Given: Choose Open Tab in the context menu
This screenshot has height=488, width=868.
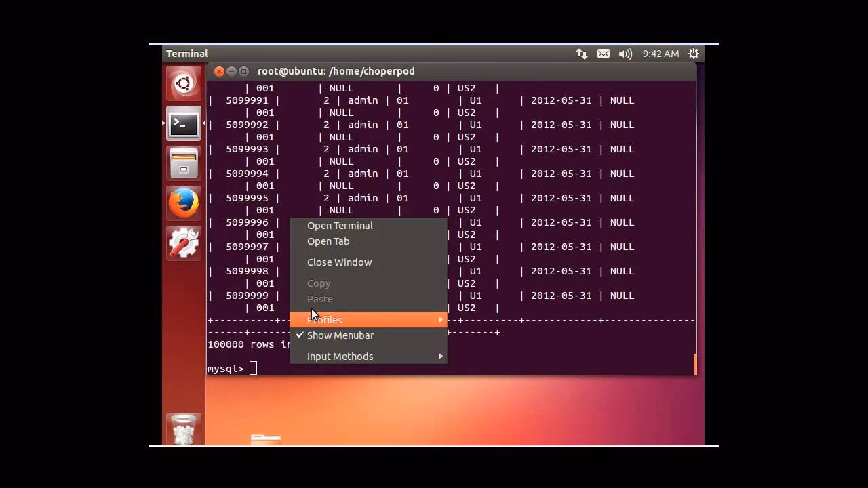Looking at the screenshot, I should tap(368, 241).
